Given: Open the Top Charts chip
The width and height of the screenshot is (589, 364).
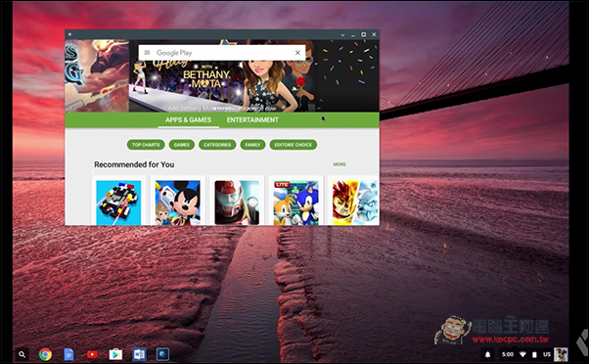Looking at the screenshot, I should pos(146,145).
